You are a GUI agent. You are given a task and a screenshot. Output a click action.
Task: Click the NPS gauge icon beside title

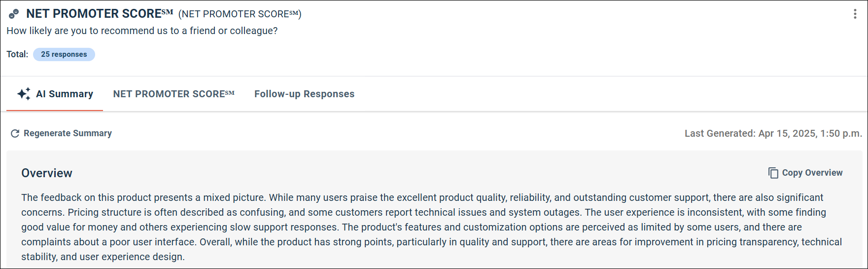(x=14, y=14)
